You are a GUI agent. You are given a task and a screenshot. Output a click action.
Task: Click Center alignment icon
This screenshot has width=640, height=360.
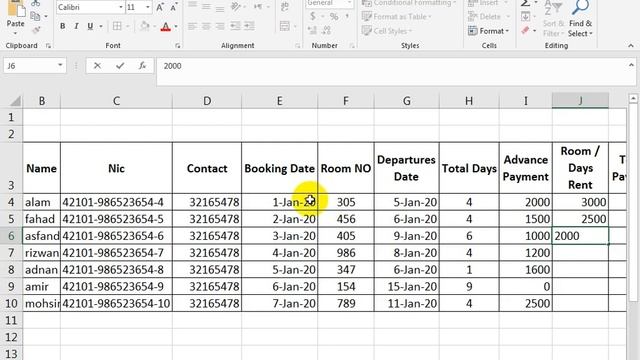pyautogui.click(x=206, y=26)
